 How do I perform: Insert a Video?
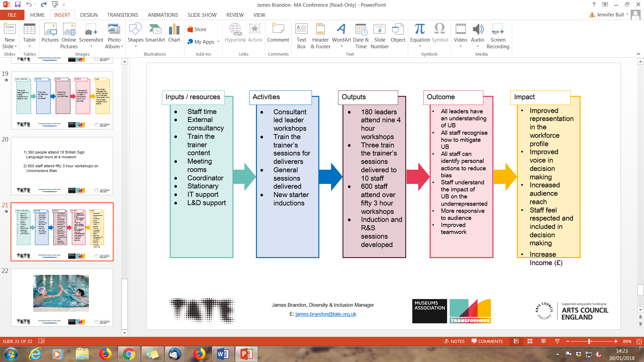[x=461, y=35]
